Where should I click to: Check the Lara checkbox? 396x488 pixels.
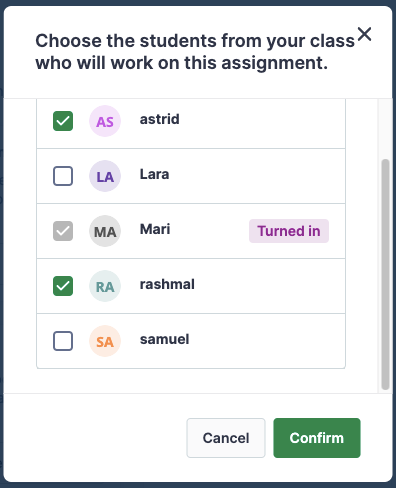click(63, 176)
